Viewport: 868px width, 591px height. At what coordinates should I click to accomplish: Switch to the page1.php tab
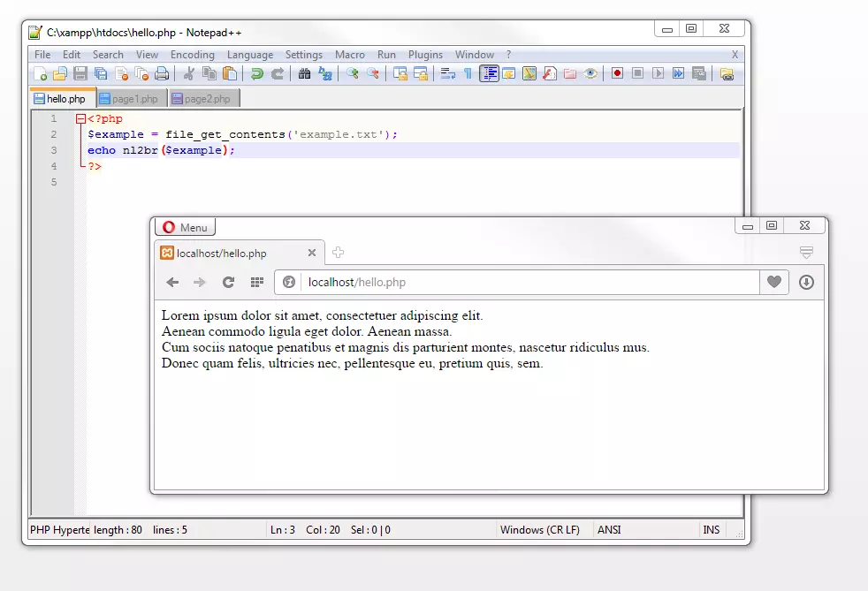coord(130,98)
